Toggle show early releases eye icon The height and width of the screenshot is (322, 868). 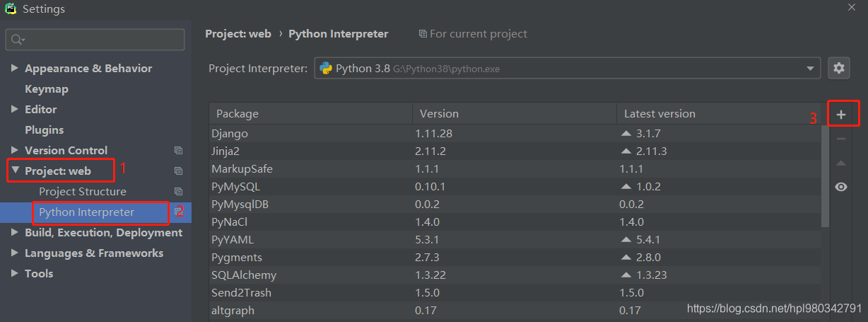coord(841,187)
